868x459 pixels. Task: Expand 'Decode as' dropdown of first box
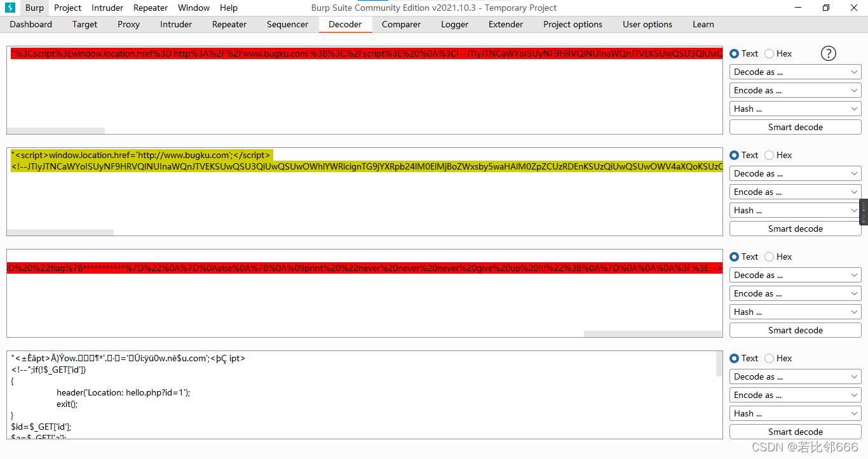tap(796, 72)
